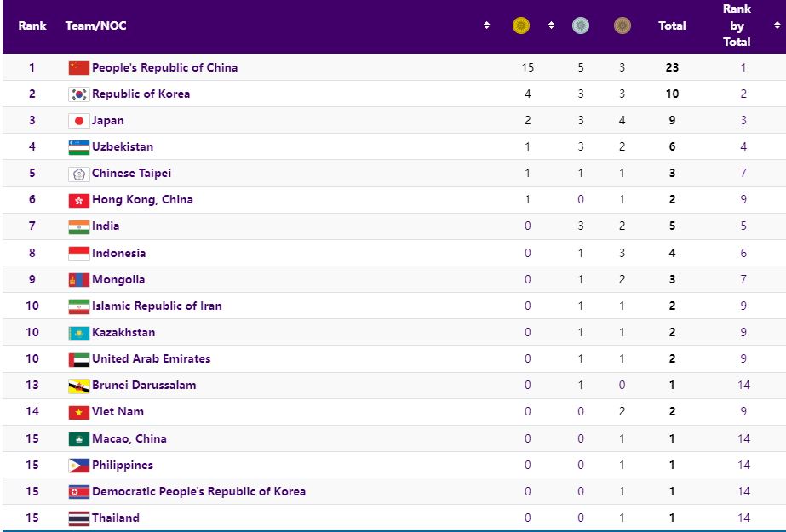Click the Hong Kong, China flag icon
The width and height of the screenshot is (786, 532).
78,200
